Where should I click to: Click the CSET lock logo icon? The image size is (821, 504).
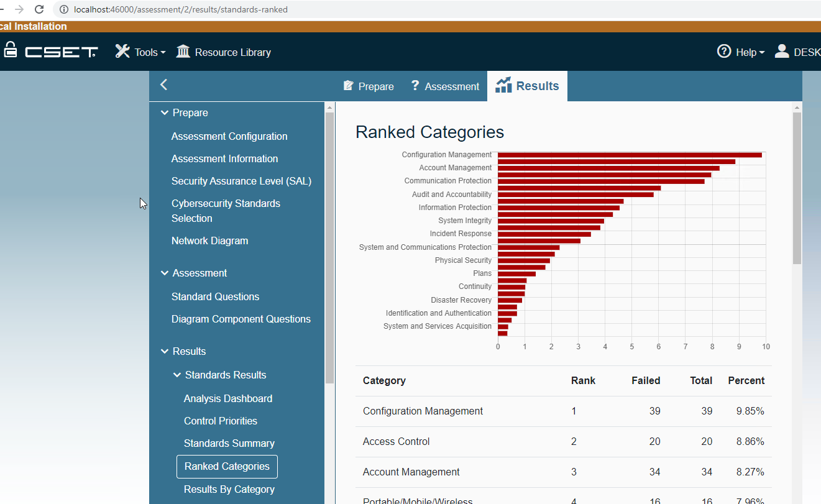(x=9, y=50)
